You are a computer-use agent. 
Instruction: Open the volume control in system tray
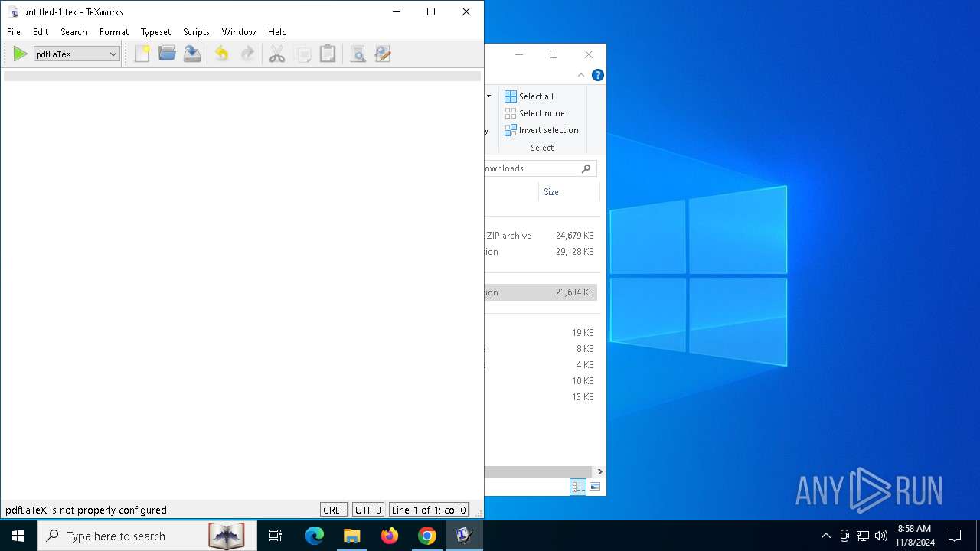click(881, 536)
